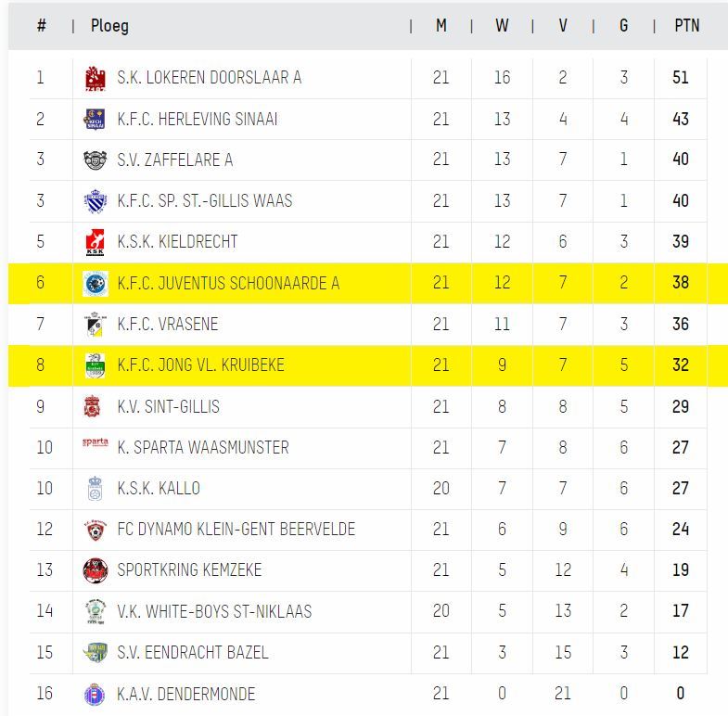Click the K.F.C. Sp. St.-Gillis Waas crest

[95, 201]
